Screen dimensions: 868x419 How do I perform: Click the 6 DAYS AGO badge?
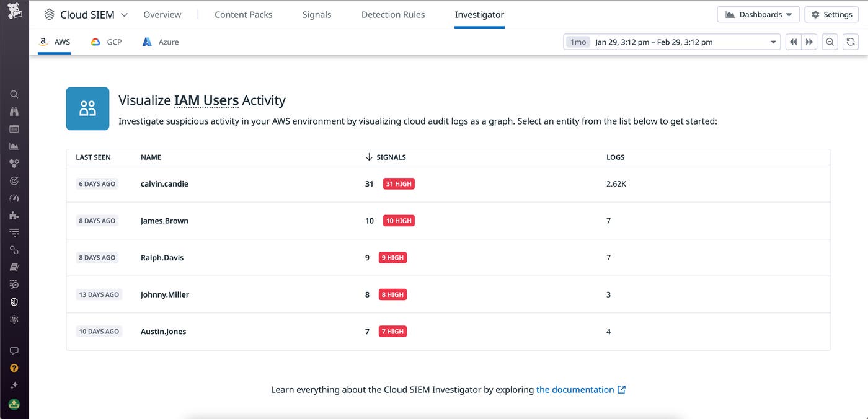tap(97, 184)
